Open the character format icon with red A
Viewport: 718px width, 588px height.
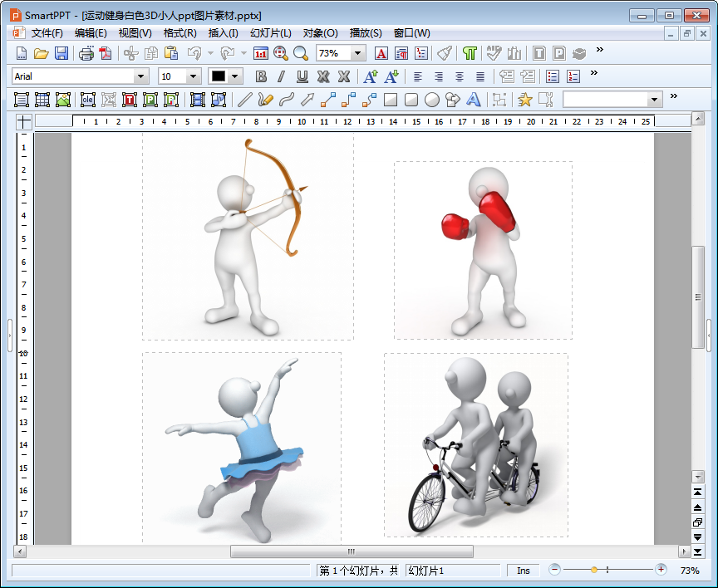[381, 53]
